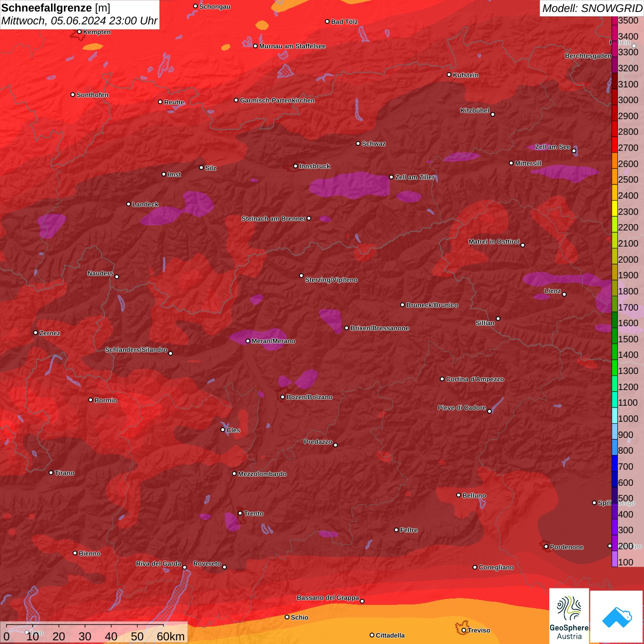Click the 'Kitzbühel' city label
The height and width of the screenshot is (644, 644).
point(475,110)
